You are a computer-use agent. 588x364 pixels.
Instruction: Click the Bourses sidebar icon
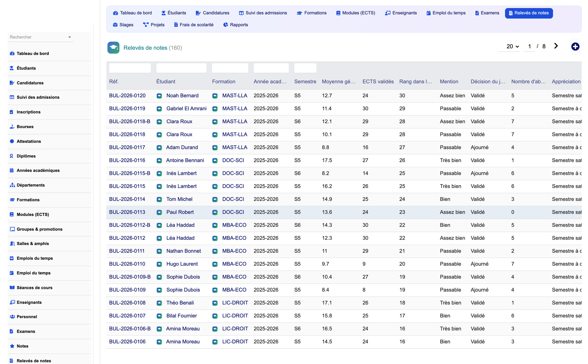click(x=12, y=127)
